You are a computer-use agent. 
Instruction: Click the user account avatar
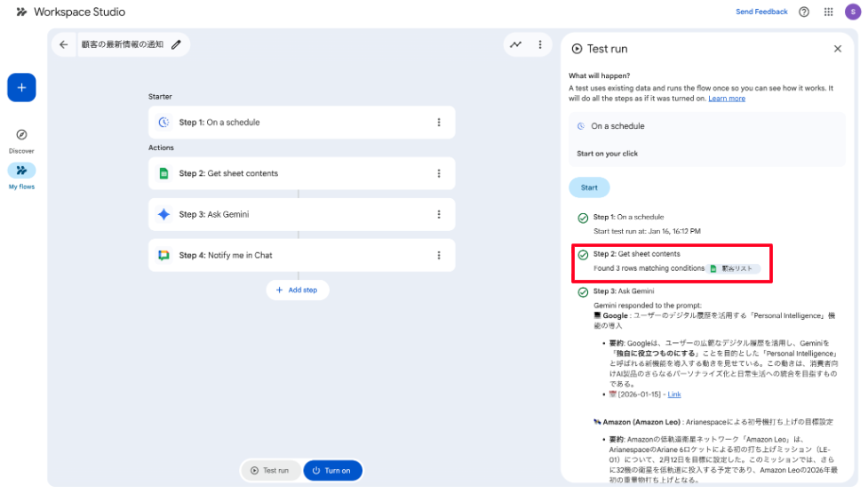coord(851,12)
